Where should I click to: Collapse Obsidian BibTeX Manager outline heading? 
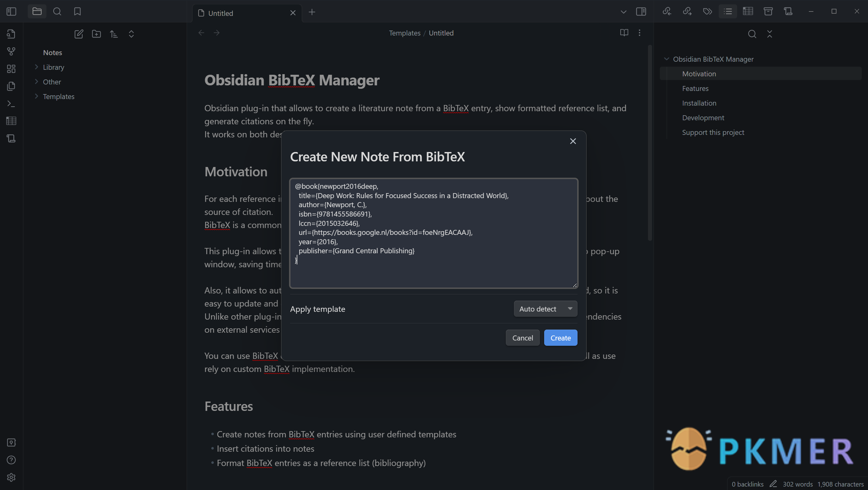pos(666,59)
